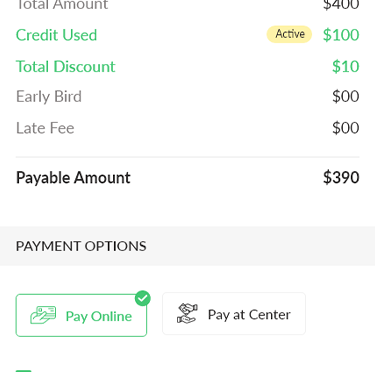Viewport: 375px width, 372px height.
Task: Click the Early Bird $00 value
Action: [x=346, y=96]
